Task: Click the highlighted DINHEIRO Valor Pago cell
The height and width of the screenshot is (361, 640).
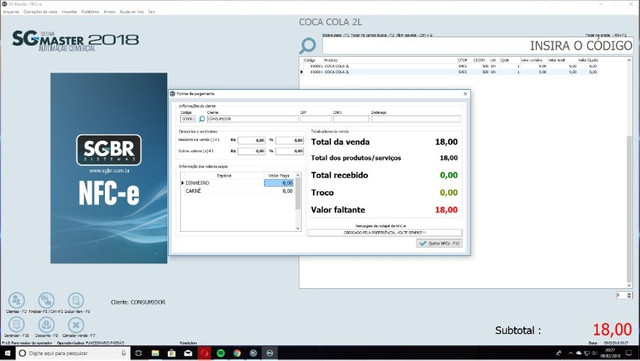Action: tap(279, 183)
